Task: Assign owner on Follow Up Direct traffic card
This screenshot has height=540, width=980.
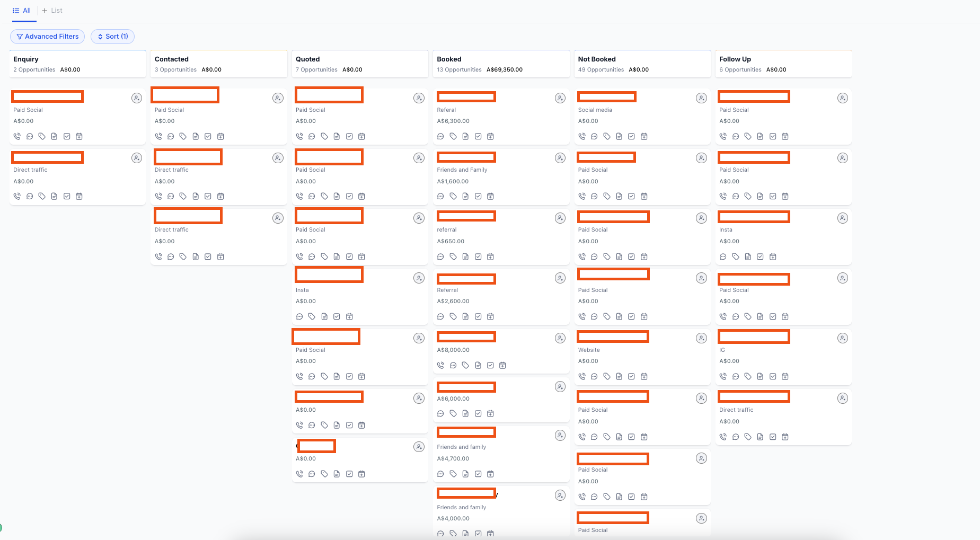Action: tap(843, 398)
